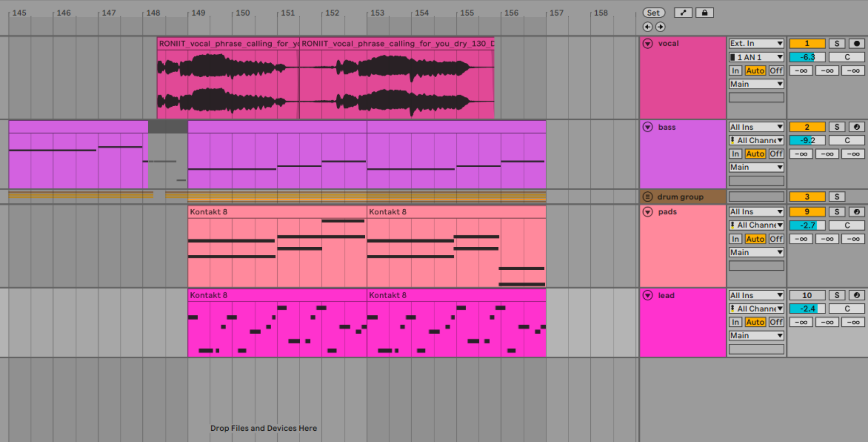Image resolution: width=868 pixels, height=442 pixels.
Task: Open the Main output routing dropdown on bass
Action: pos(756,167)
